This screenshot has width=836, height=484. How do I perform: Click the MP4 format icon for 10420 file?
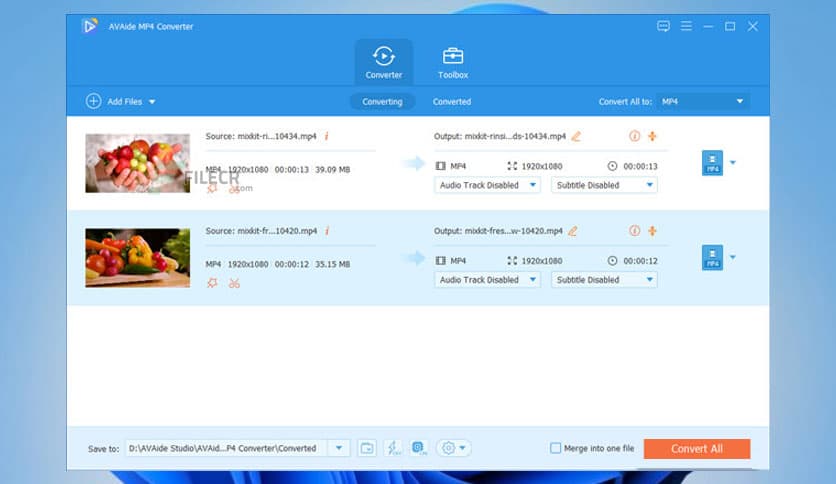click(712, 257)
